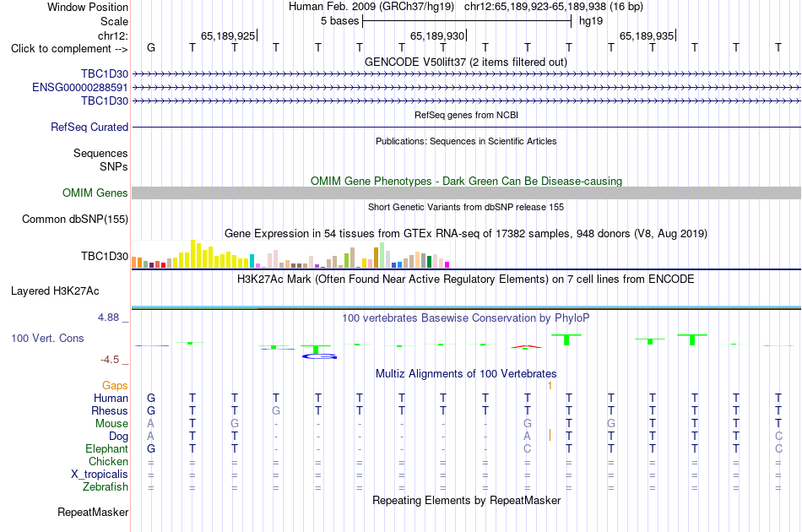Select the X_tropicalis alignment row label

[100, 475]
